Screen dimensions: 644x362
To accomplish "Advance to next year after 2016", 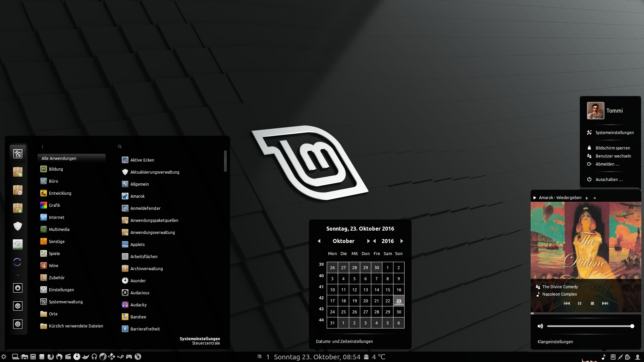I will [x=401, y=241].
